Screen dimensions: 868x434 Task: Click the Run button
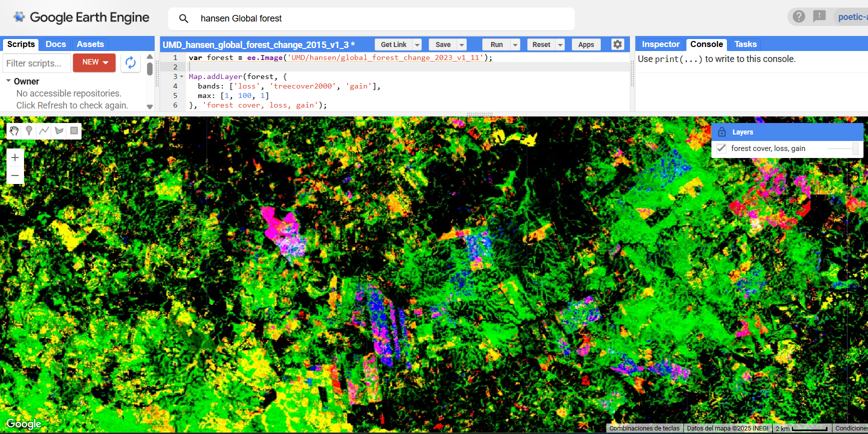496,44
